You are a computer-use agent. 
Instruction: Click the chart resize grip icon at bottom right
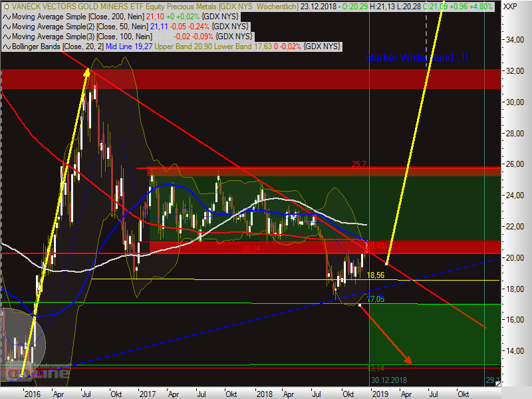click(497, 384)
